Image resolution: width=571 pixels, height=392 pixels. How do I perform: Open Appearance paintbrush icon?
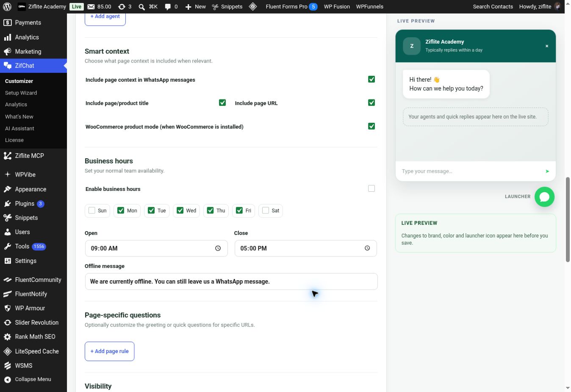[x=8, y=189]
